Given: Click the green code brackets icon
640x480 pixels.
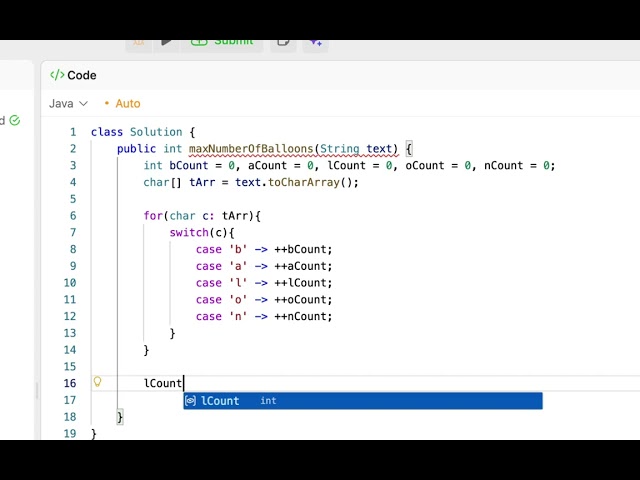Looking at the screenshot, I should point(57,75).
